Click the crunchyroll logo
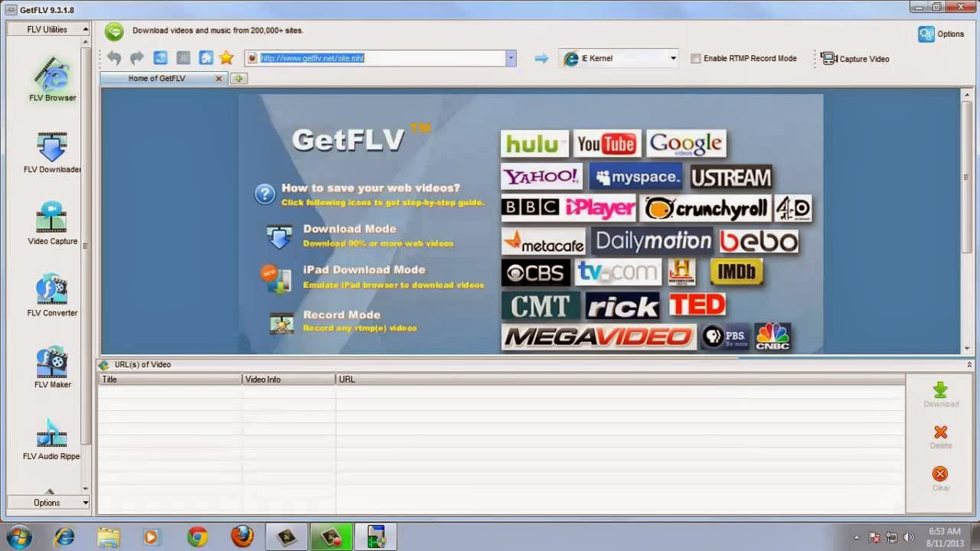The width and height of the screenshot is (980, 551). click(706, 208)
